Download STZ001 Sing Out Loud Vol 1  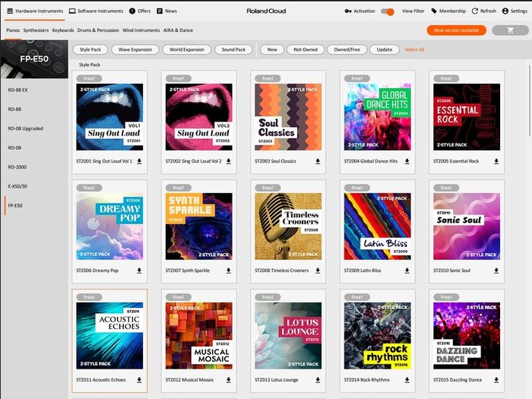pyautogui.click(x=139, y=161)
